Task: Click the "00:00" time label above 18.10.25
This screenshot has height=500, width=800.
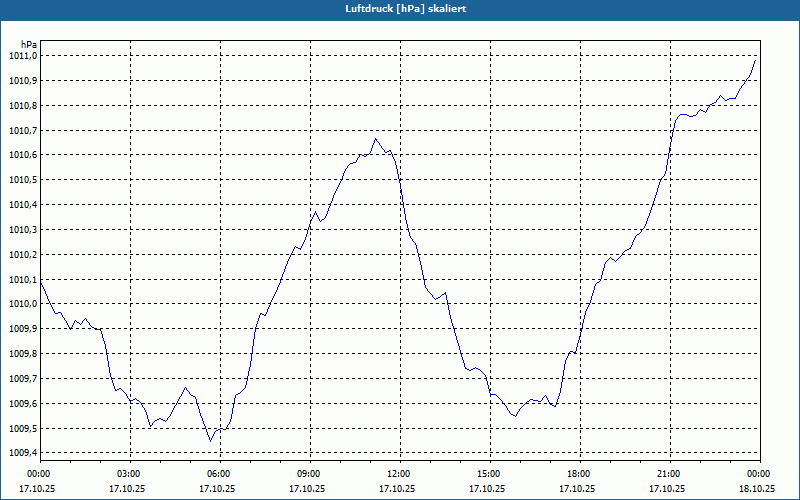Action: (758, 474)
